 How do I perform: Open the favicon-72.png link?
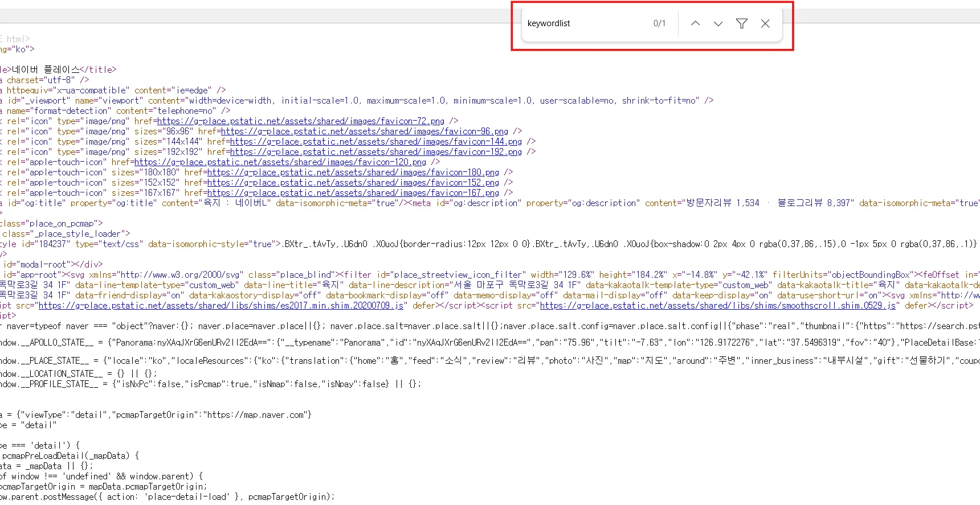click(x=301, y=121)
